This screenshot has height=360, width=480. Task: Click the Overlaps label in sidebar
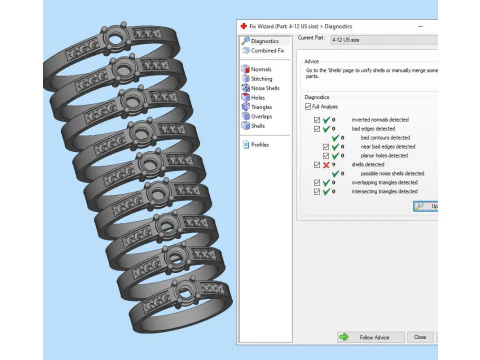262,116
